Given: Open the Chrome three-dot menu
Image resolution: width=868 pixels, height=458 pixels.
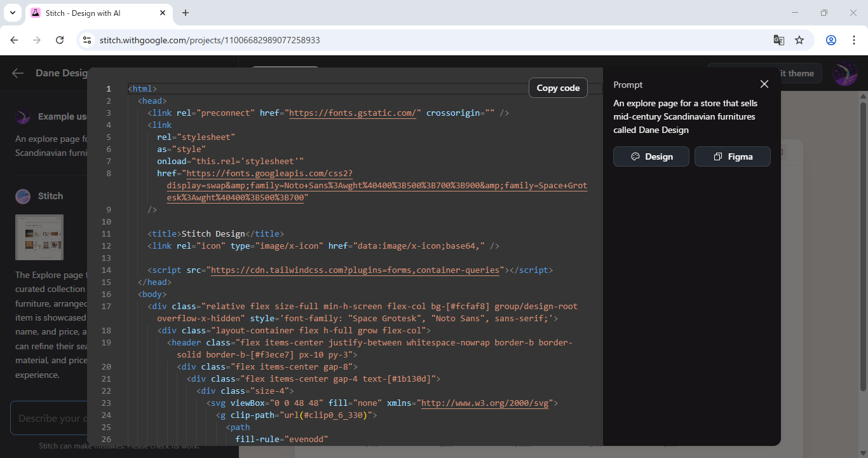Looking at the screenshot, I should click(853, 40).
